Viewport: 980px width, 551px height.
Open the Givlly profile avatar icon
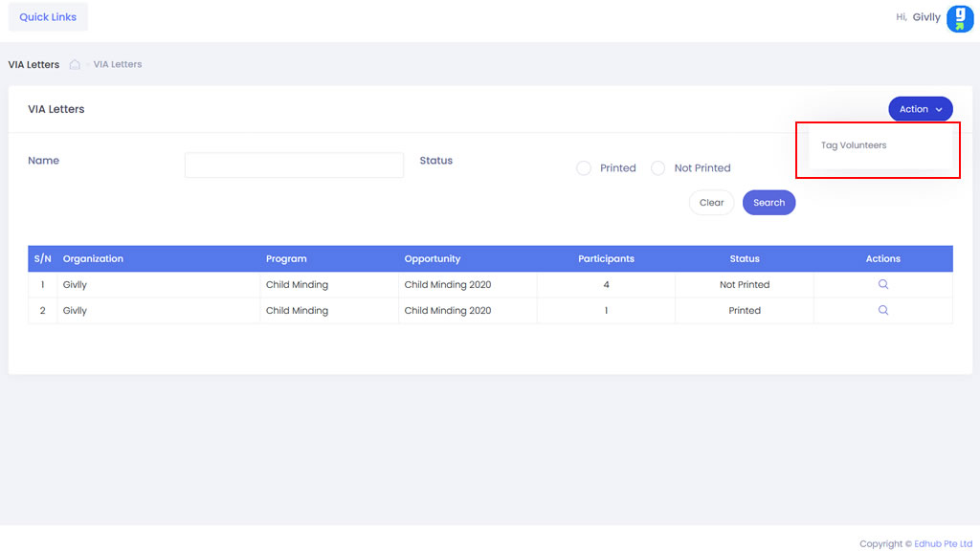pos(959,18)
